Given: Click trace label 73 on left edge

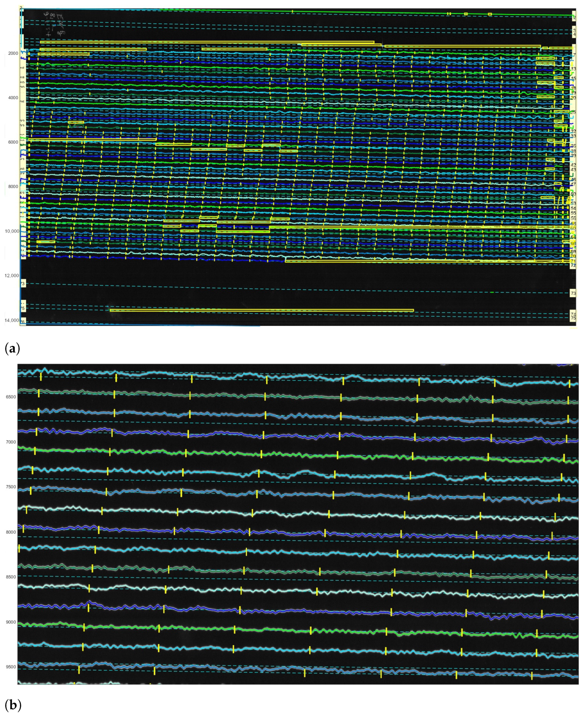Looking at the screenshot, I should (x=23, y=284).
